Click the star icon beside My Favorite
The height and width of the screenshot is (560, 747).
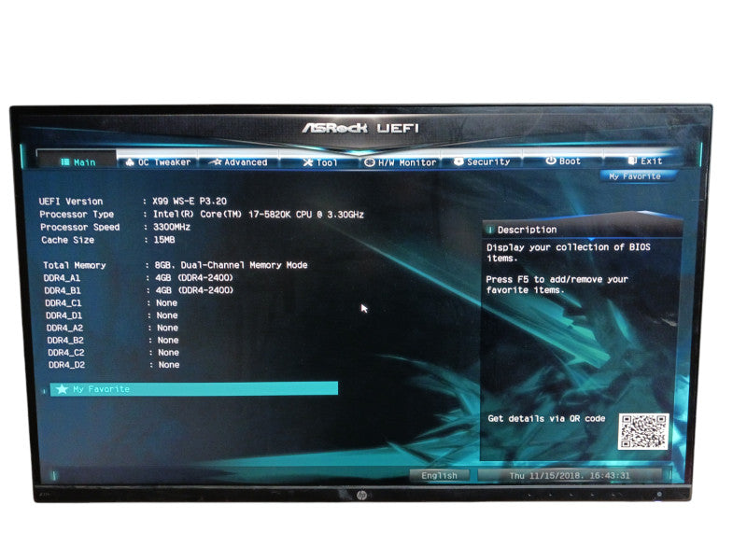click(62, 389)
